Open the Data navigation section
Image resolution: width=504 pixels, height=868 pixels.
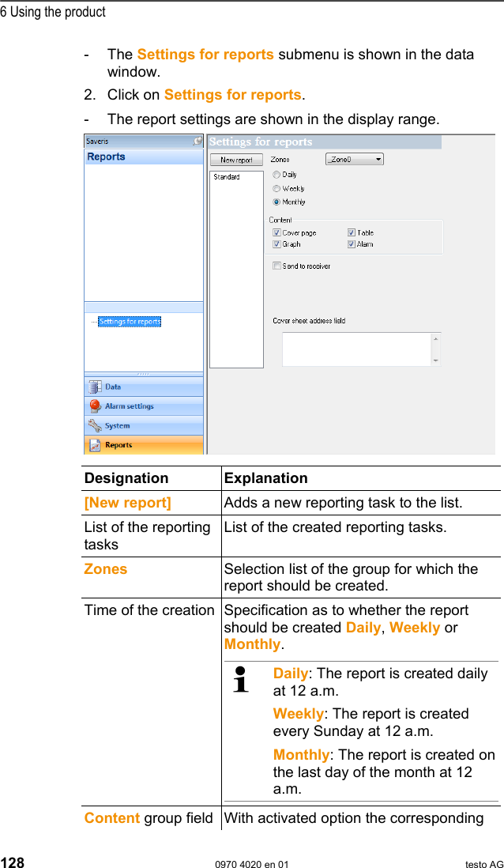coord(144,387)
